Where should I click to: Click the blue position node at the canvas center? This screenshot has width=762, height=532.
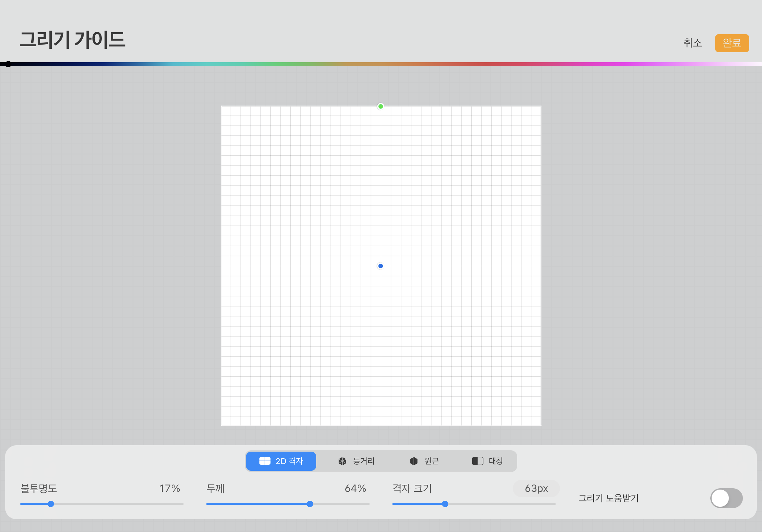pos(381,266)
